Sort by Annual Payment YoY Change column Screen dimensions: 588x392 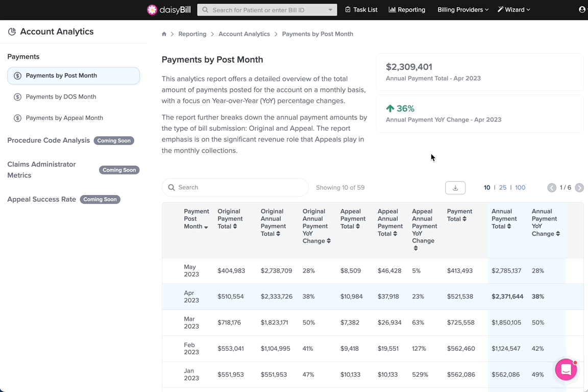546,223
